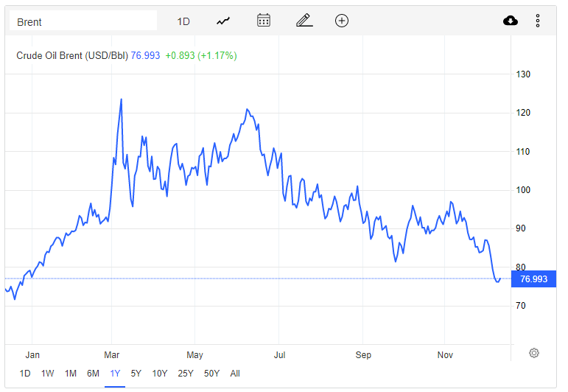The height and width of the screenshot is (392, 568).
Task: Click the May axis label
Action: click(x=195, y=355)
